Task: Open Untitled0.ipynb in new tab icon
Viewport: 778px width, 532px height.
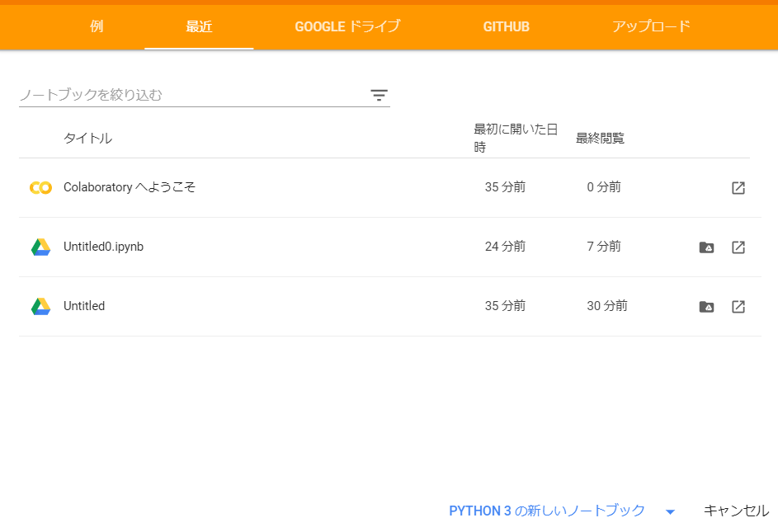Action: click(738, 247)
